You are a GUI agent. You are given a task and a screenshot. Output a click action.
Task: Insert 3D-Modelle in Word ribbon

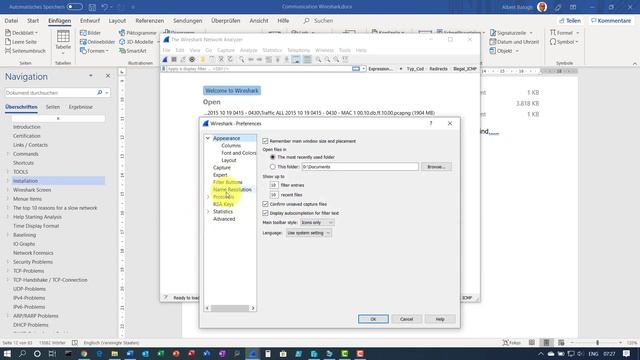pyautogui.click(x=136, y=42)
